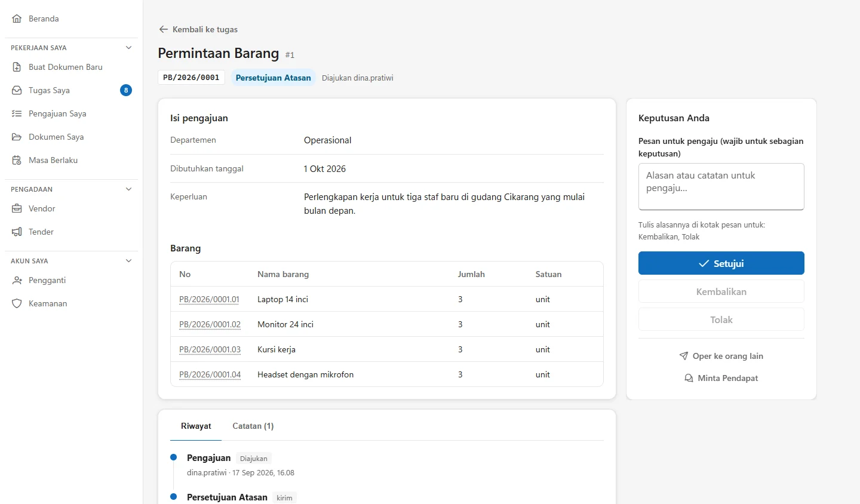Click the Laptop 14 inci item name
860x504 pixels.
(x=282, y=299)
